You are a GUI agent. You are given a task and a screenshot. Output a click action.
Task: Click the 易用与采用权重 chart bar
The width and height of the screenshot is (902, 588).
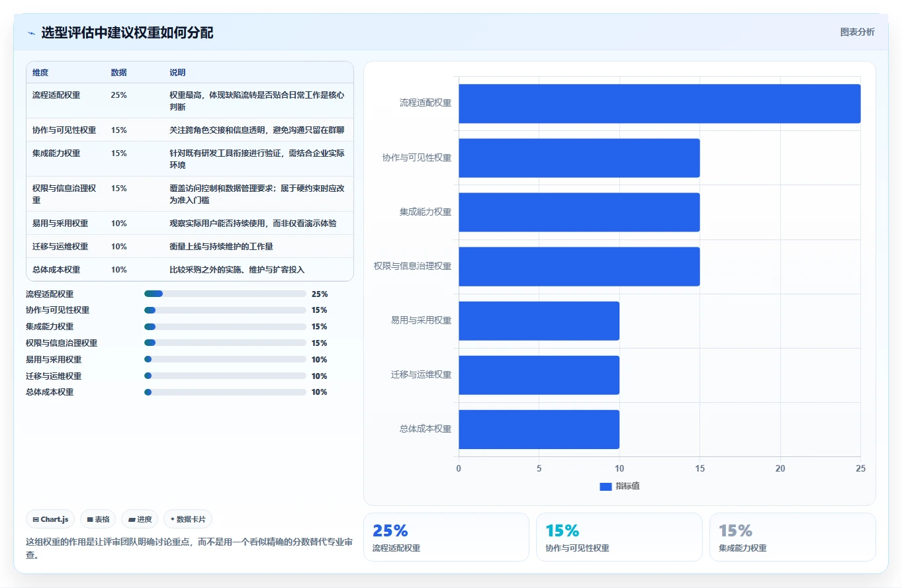[x=539, y=320]
